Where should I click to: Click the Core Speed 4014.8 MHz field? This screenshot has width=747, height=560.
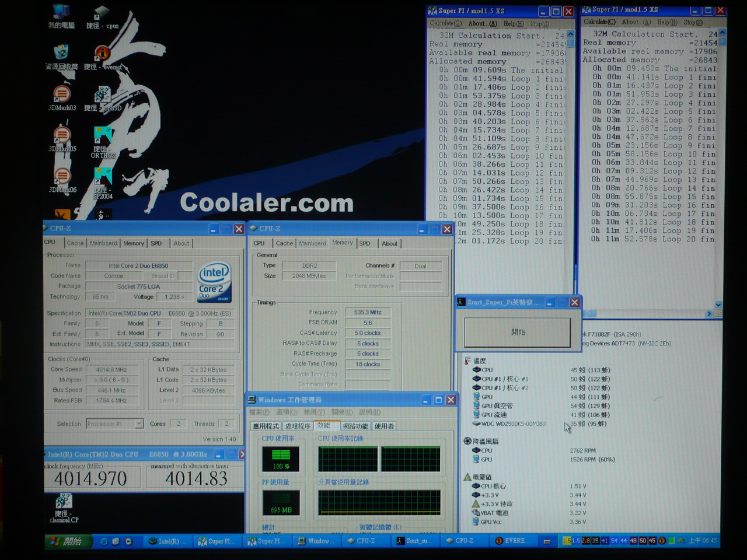coord(111,370)
